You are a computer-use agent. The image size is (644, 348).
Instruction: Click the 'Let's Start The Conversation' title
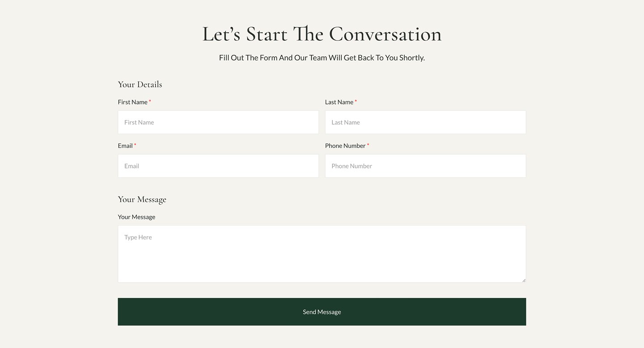pyautogui.click(x=322, y=34)
